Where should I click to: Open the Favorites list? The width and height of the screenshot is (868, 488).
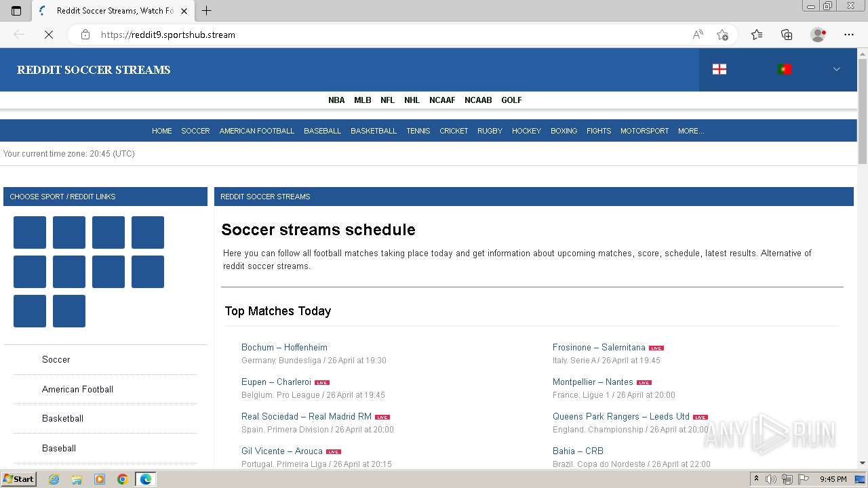[x=757, y=35]
